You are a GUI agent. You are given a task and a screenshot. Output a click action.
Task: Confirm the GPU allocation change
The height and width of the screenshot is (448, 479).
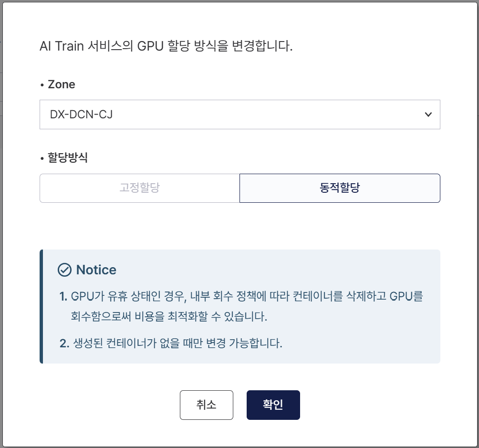pos(273,405)
